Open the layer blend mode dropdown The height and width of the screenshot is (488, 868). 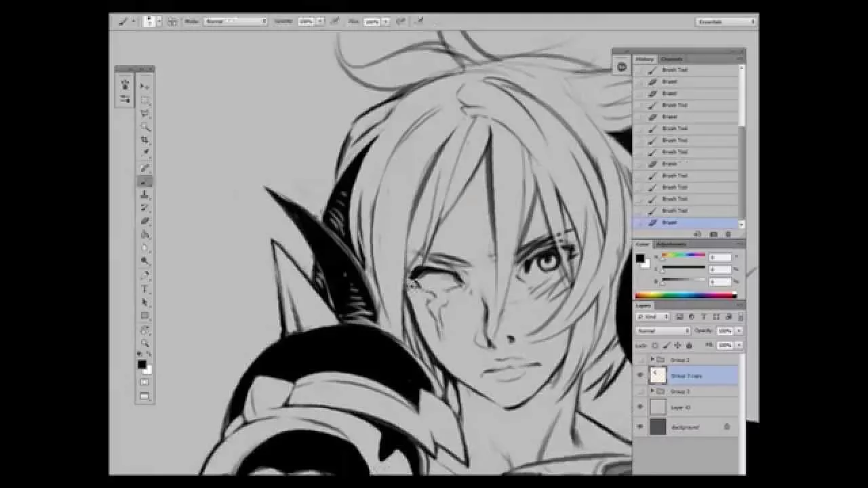(x=663, y=331)
